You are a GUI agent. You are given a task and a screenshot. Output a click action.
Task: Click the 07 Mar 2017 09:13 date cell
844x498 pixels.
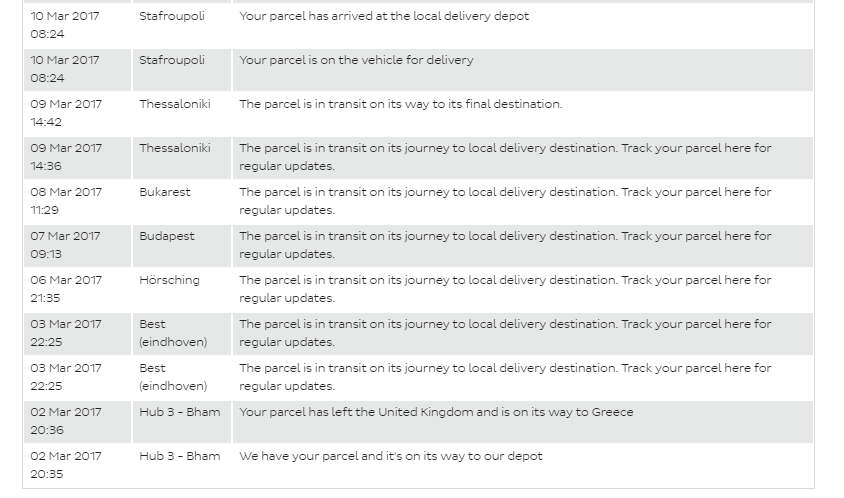66,245
